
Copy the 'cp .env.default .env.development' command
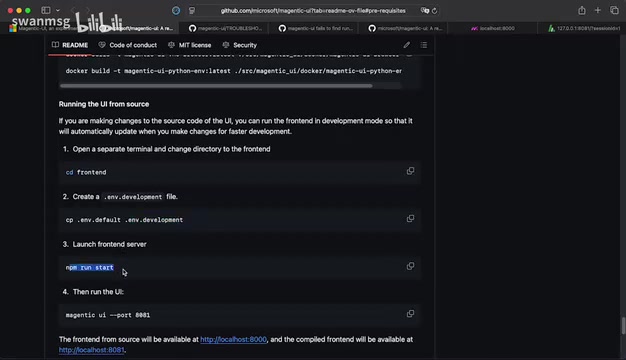coord(410,219)
